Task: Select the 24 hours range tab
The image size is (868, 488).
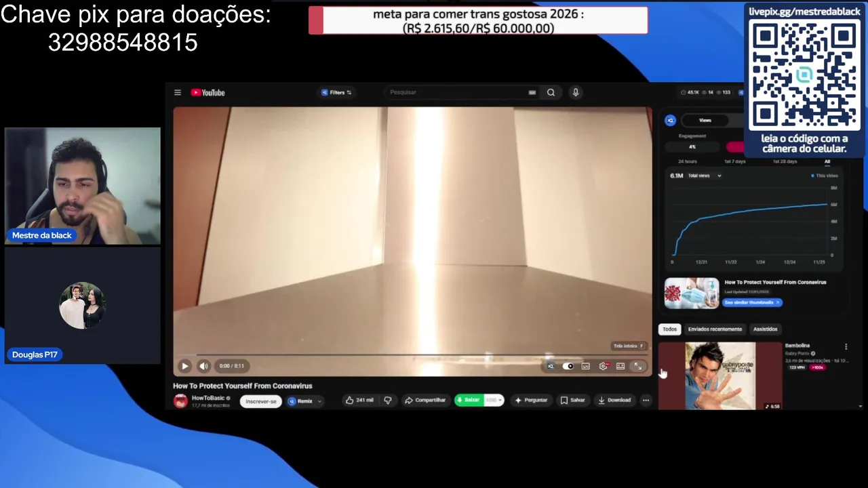Action: [688, 161]
